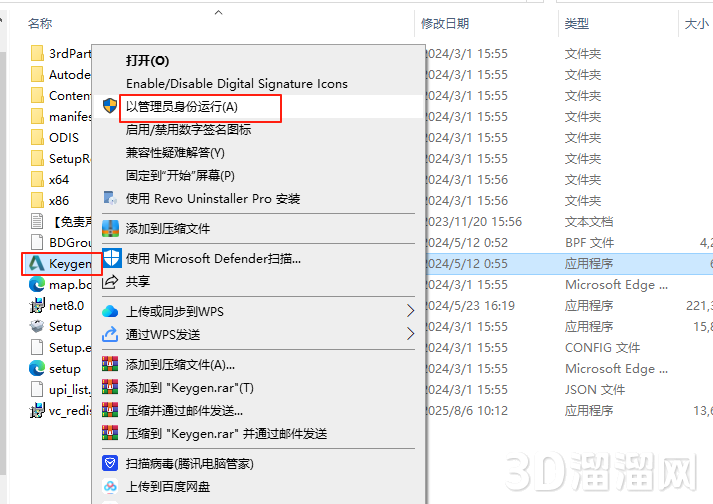
Task: Click WinRAR icon beside 压缩并通过邮件发送...
Action: pos(110,410)
